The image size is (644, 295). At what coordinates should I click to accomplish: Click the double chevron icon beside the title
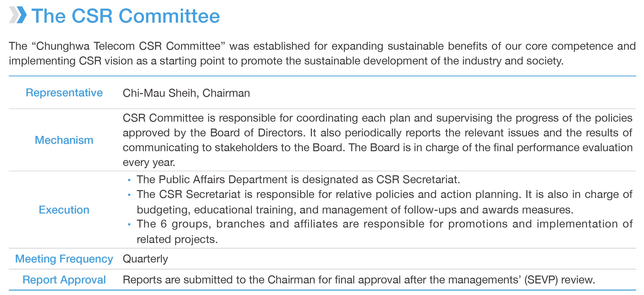point(18,15)
